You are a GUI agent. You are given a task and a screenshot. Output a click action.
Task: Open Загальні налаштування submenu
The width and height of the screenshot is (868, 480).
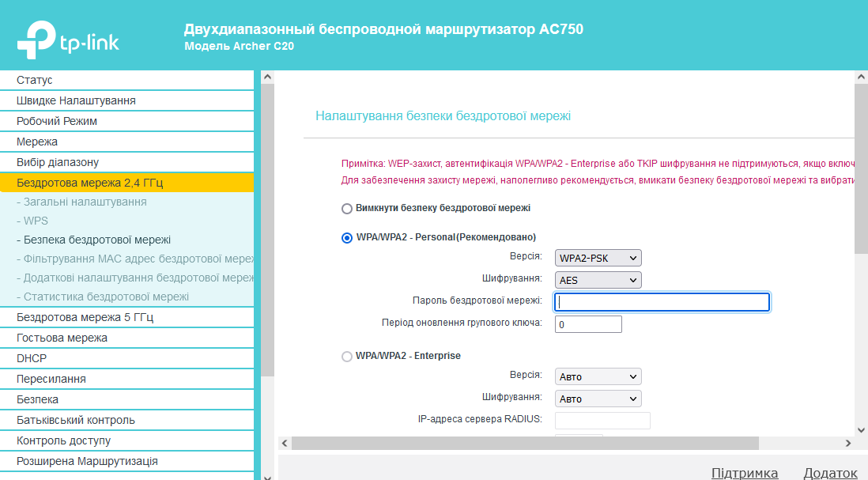click(82, 202)
